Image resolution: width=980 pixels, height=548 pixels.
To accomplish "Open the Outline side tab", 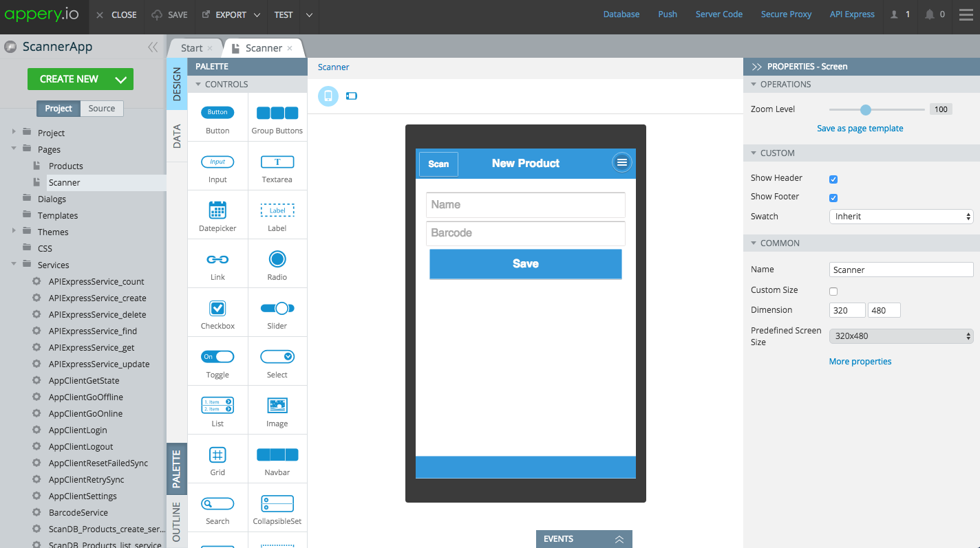I will click(x=177, y=522).
